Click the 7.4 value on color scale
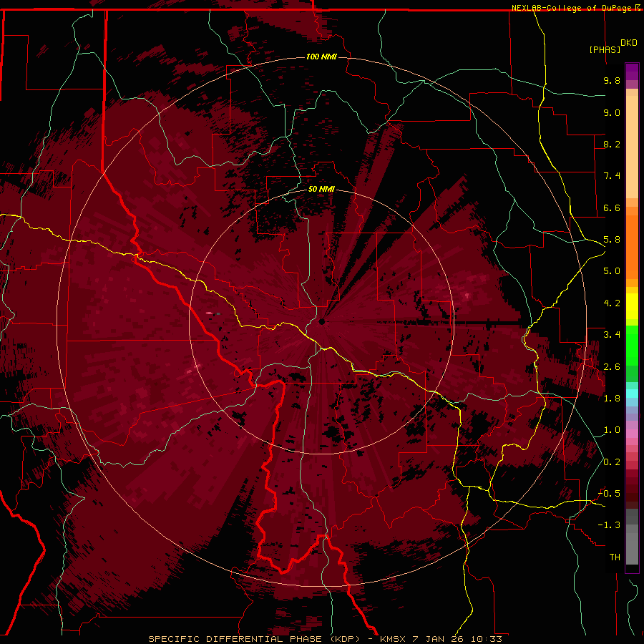The width and height of the screenshot is (644, 644). (x=612, y=176)
